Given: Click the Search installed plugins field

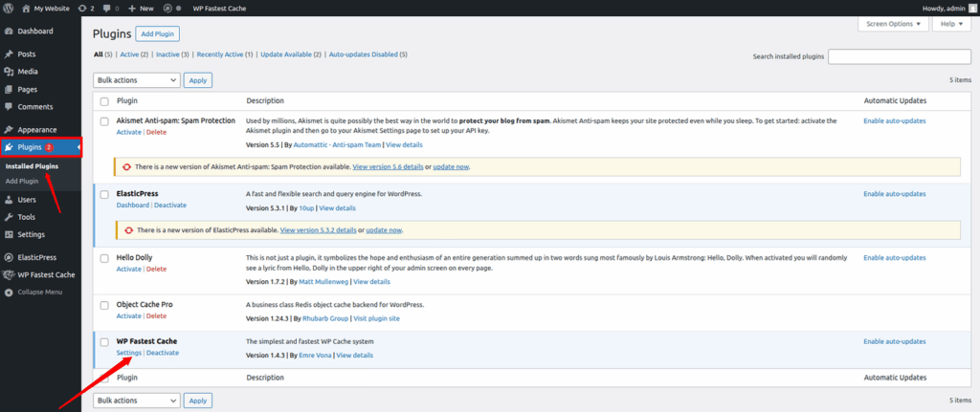Looking at the screenshot, I should click(x=900, y=56).
